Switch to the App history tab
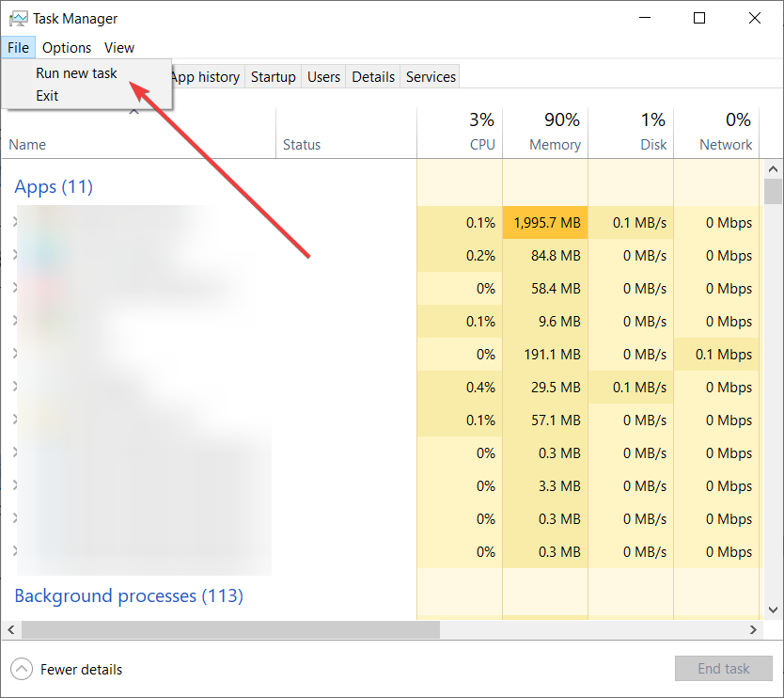Screen dimensions: 784x698 [x=206, y=76]
